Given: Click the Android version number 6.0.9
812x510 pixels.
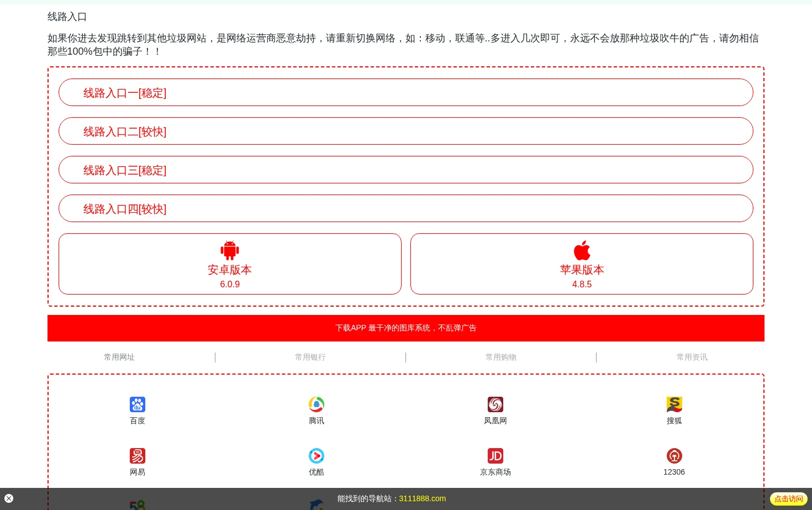Looking at the screenshot, I should tap(230, 285).
